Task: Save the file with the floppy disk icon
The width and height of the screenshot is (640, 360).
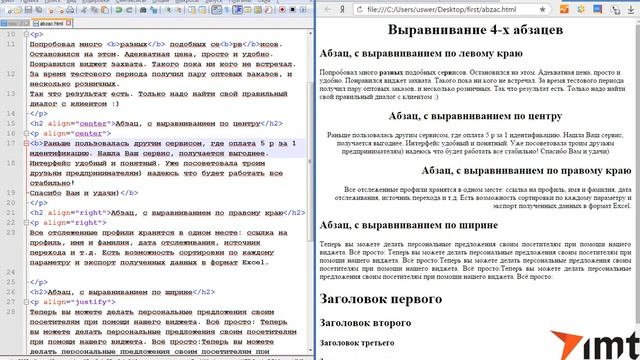Action: point(29,9)
